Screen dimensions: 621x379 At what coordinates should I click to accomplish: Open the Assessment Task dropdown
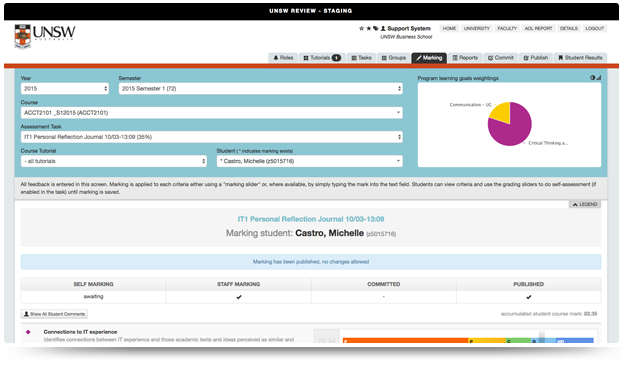[x=211, y=137]
